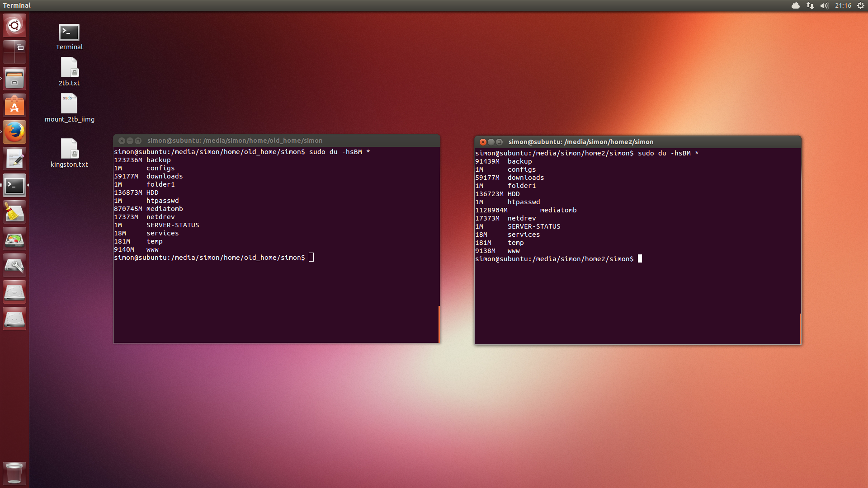This screenshot has height=488, width=868.
Task: Launch the Files manager from the launcher
Action: [x=14, y=79]
